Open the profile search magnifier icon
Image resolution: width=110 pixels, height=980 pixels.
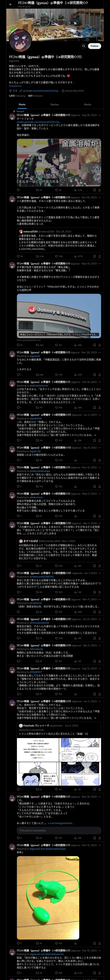click(x=83, y=46)
